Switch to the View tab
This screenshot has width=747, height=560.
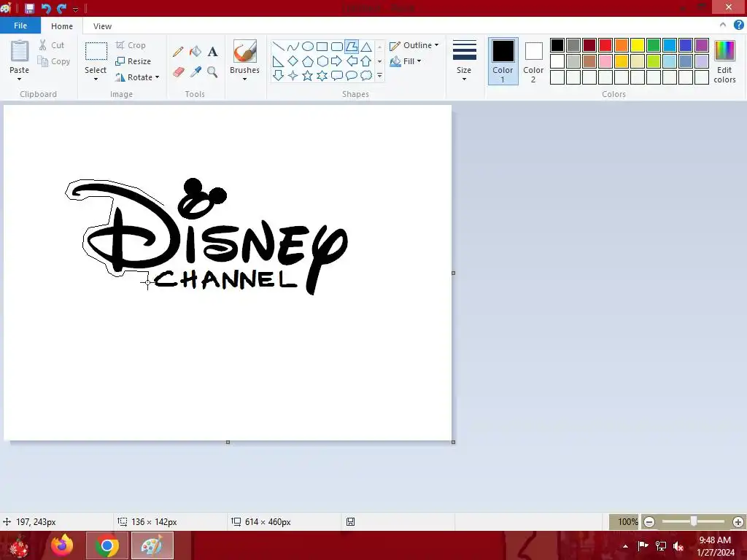(102, 26)
